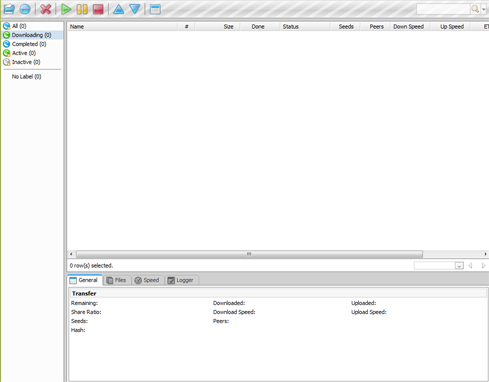Move torrent down the queue with down arrow

click(135, 9)
